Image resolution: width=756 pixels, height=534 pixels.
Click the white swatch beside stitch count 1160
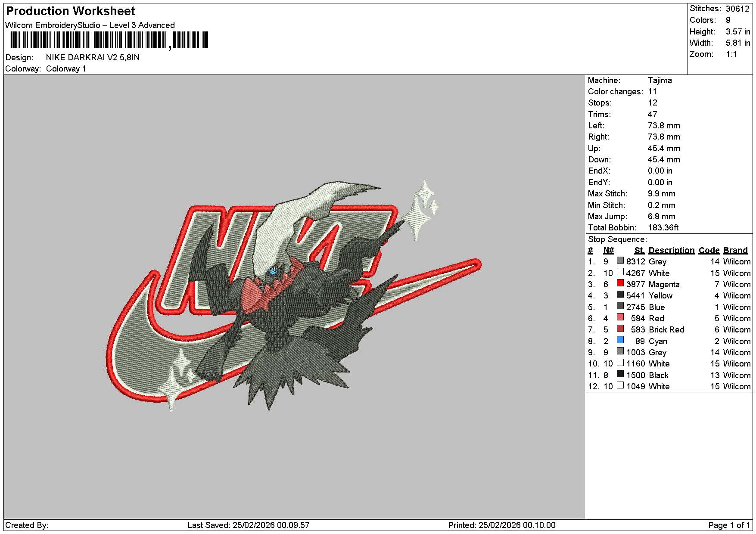[620, 363]
